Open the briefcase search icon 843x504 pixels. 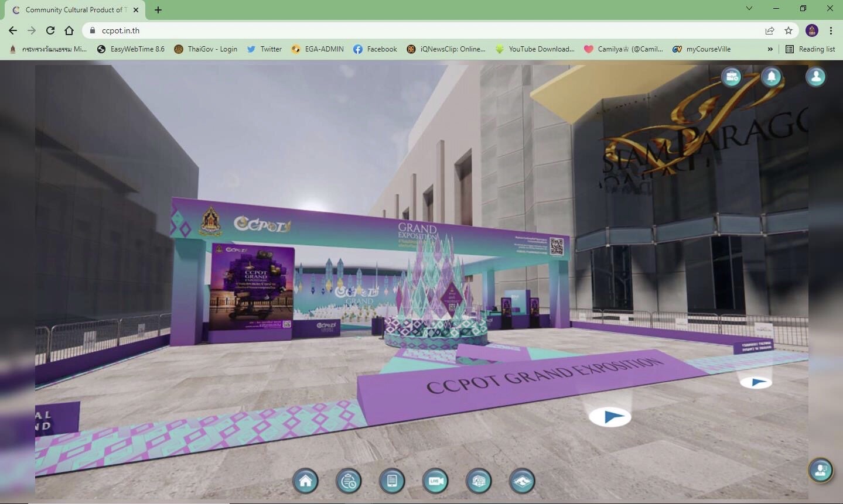click(x=731, y=77)
